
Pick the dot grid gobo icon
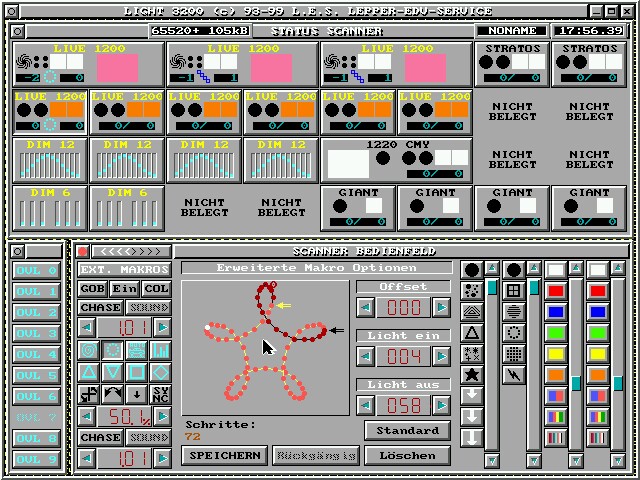coord(513,354)
